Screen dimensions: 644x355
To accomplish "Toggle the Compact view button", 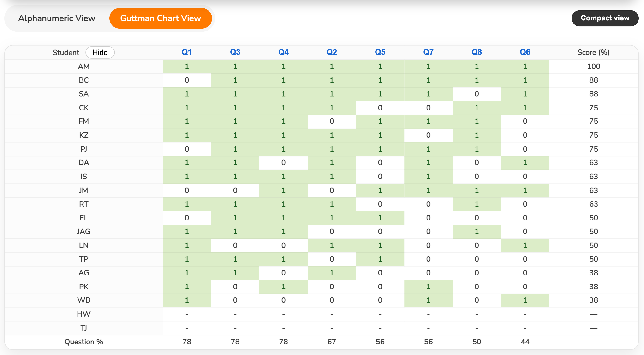I will tap(605, 18).
